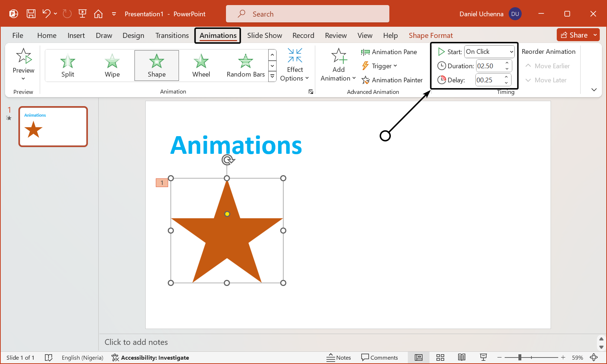Increase the animation Duration value

pos(507,63)
